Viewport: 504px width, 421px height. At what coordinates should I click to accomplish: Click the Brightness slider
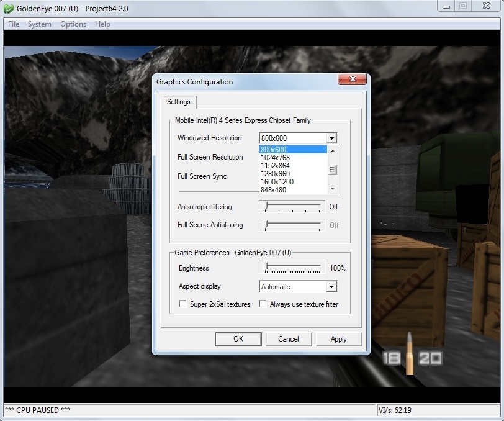(292, 268)
